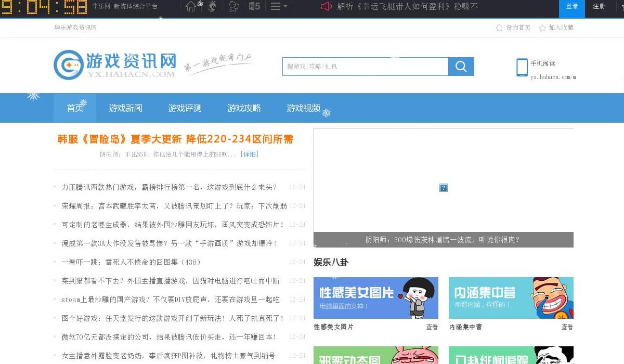624x364 pixels.
Task: Click the 注册 register button
Action: (x=599, y=7)
